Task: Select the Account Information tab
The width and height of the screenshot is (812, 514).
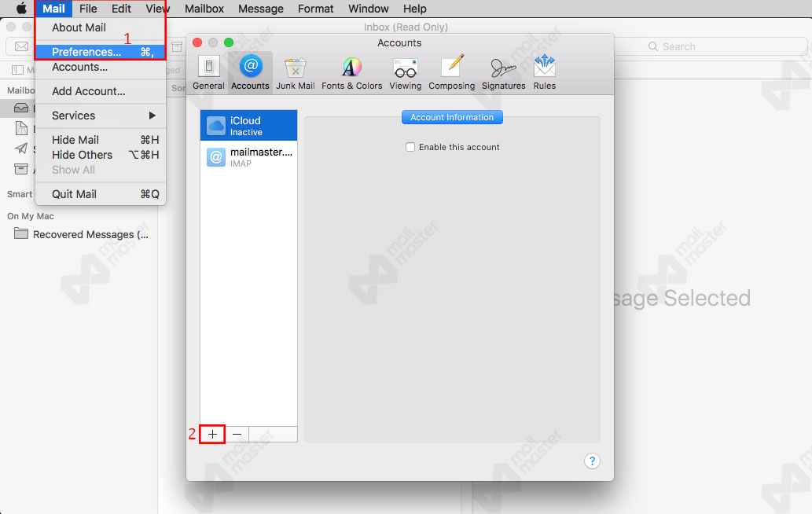Action: pyautogui.click(x=452, y=117)
